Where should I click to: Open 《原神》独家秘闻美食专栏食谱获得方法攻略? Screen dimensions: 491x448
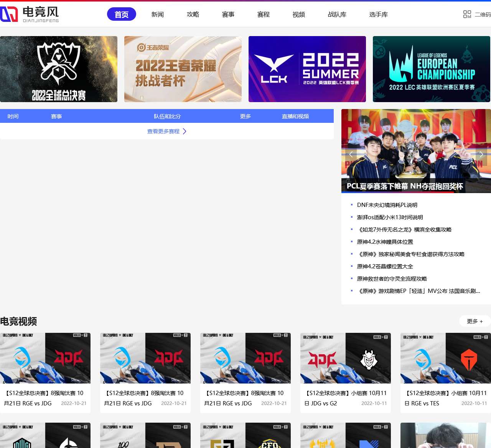411,254
